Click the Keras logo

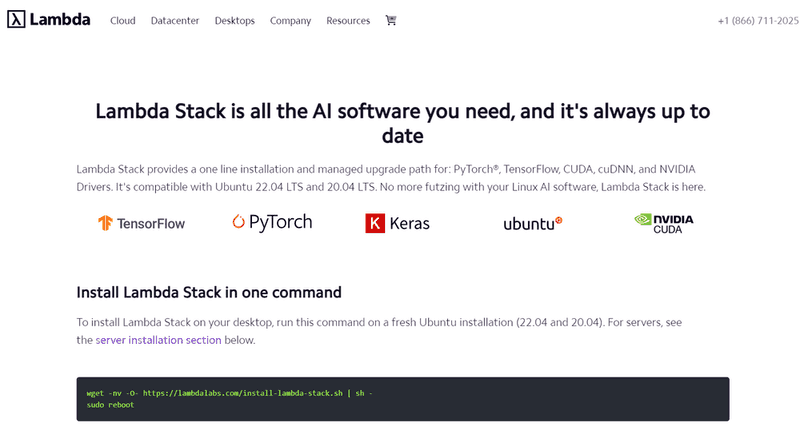pos(397,223)
